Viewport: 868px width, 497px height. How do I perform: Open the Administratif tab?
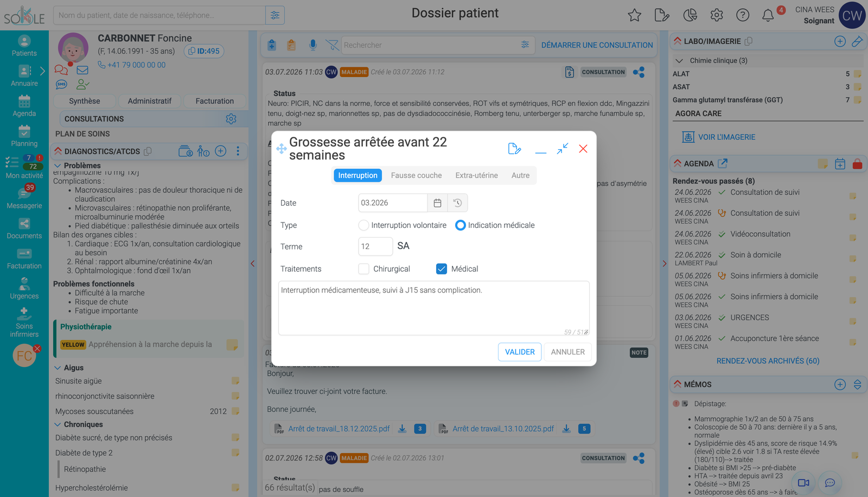pos(150,101)
